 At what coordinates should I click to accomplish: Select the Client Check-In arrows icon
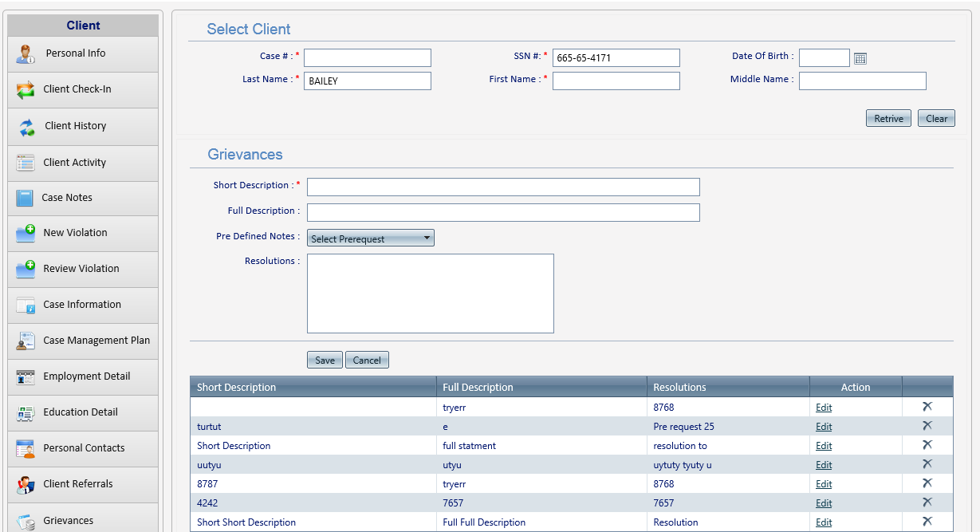click(26, 90)
